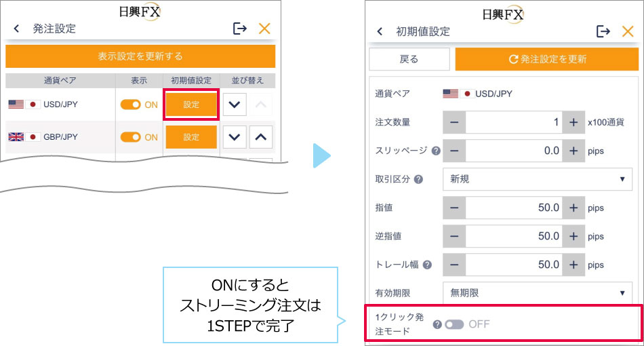Click the logout icon in 発注設定 header
The height and width of the screenshot is (346, 644).
(239, 28)
